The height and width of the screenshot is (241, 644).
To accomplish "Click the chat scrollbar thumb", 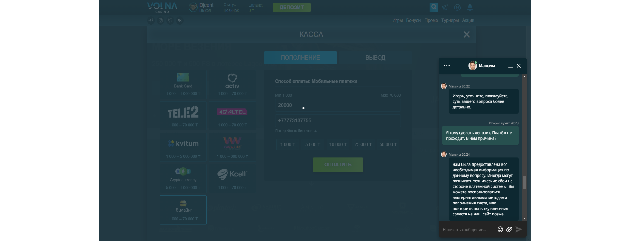I will 524,182.
